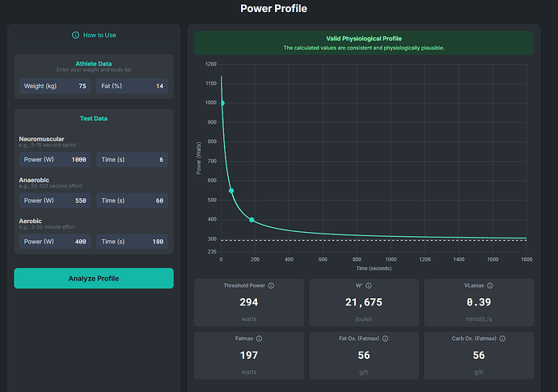Click the 1000 W data point on chart
The height and width of the screenshot is (392, 558).
point(222,103)
